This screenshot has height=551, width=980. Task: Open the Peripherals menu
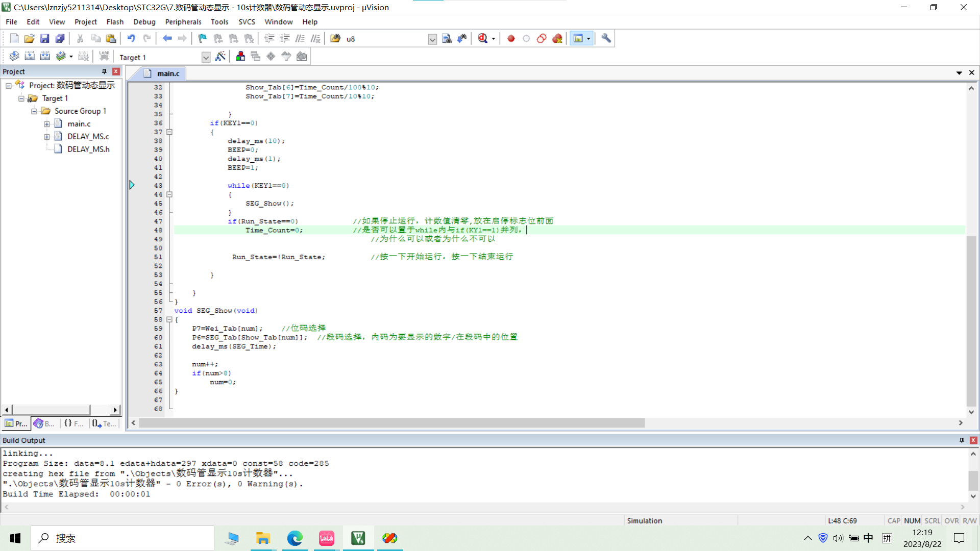click(183, 22)
